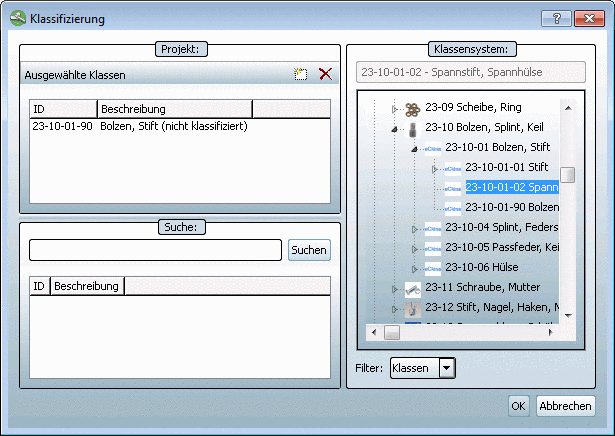615x436 pixels.
Task: Click eClass icon of 23-10-04 Splint entry
Action: point(433,229)
